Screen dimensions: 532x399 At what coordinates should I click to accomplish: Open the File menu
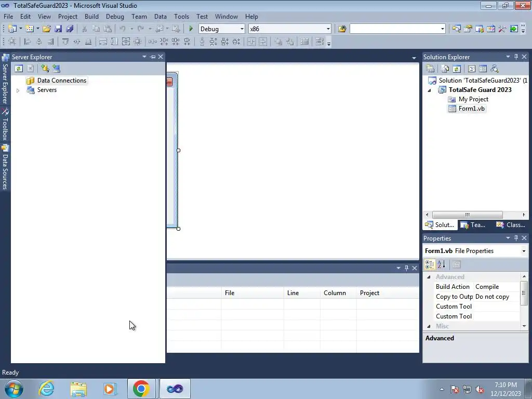[8, 16]
